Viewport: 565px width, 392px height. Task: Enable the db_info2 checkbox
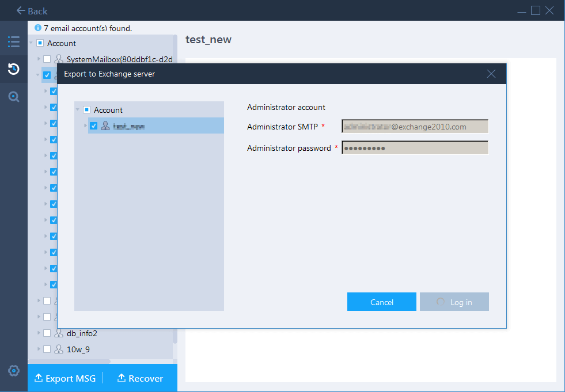pos(47,333)
